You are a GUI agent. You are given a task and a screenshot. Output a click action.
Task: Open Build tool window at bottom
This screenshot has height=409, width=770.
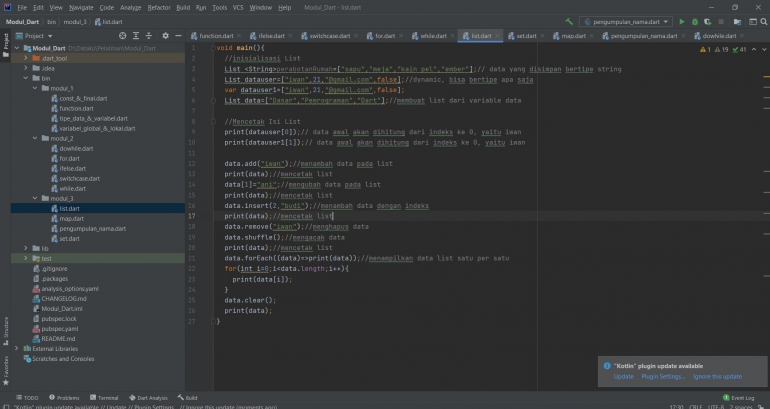(188, 398)
